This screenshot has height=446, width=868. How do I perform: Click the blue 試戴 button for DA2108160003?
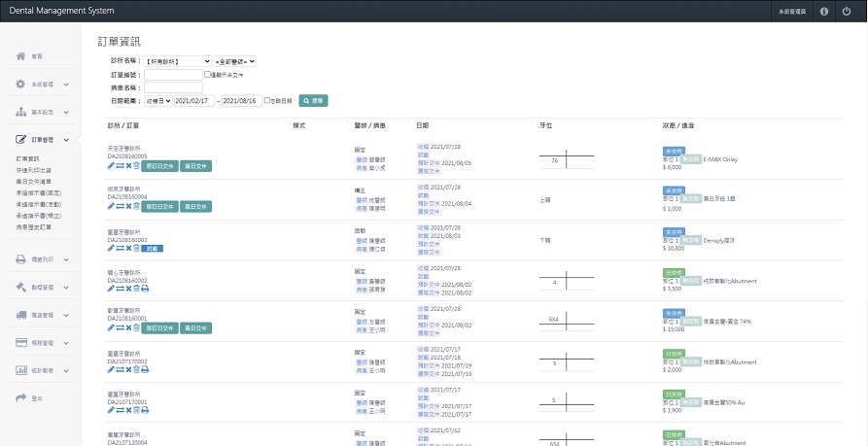coord(153,249)
